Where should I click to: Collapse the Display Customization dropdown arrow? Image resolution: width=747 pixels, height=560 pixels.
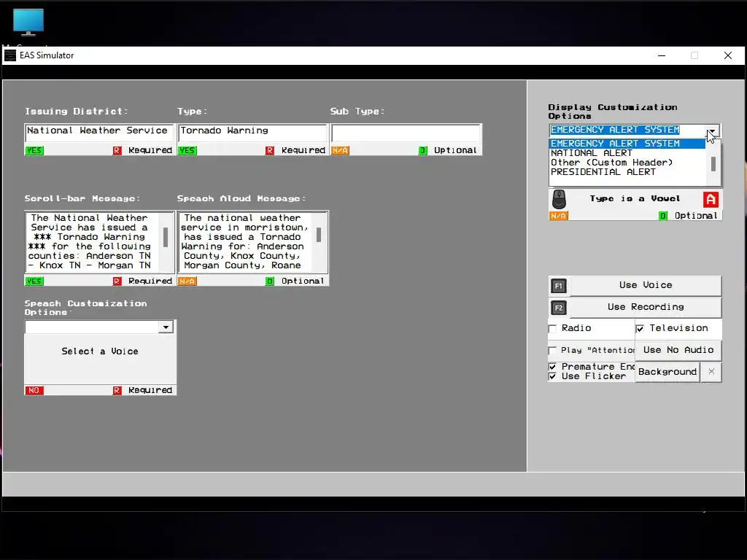point(712,131)
